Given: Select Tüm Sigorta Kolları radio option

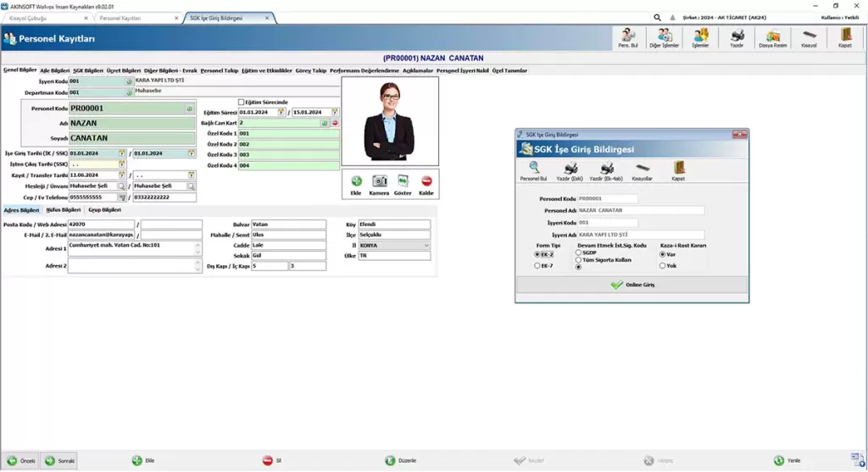Looking at the screenshot, I should [x=578, y=259].
